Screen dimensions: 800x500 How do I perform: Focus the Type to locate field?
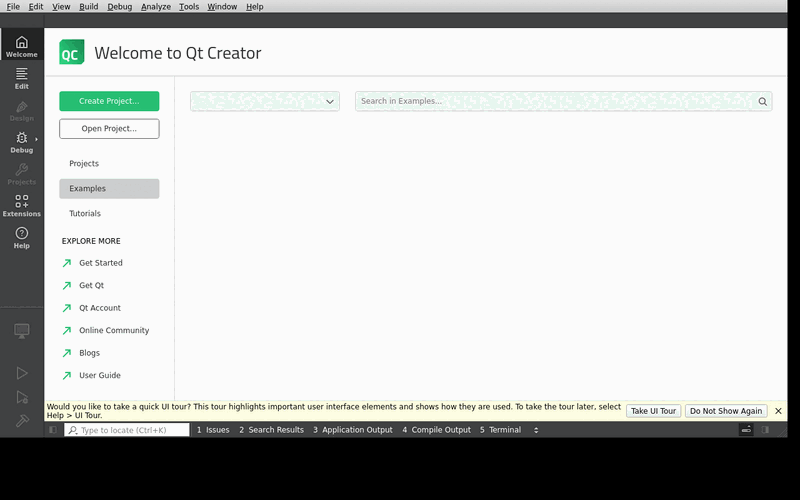127,430
